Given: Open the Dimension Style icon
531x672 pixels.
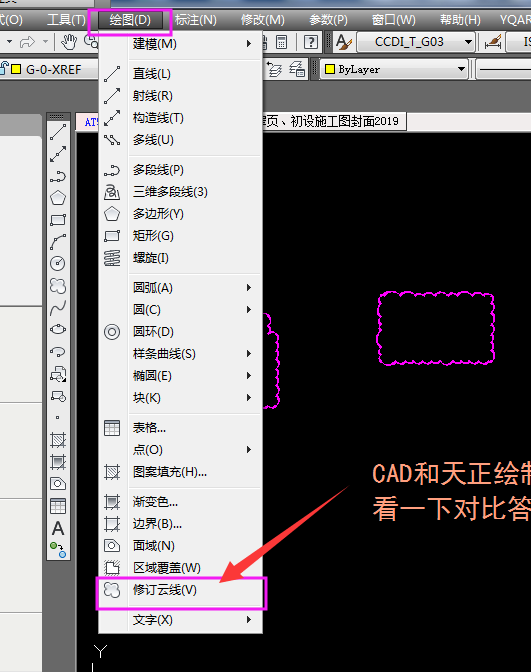Looking at the screenshot, I should click(x=493, y=42).
